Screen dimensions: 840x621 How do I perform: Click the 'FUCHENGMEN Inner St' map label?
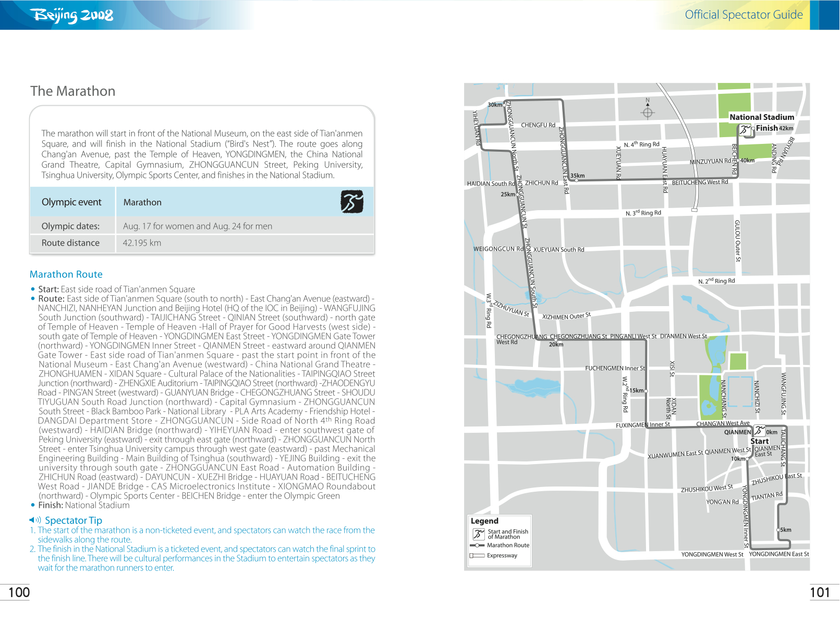click(x=615, y=368)
